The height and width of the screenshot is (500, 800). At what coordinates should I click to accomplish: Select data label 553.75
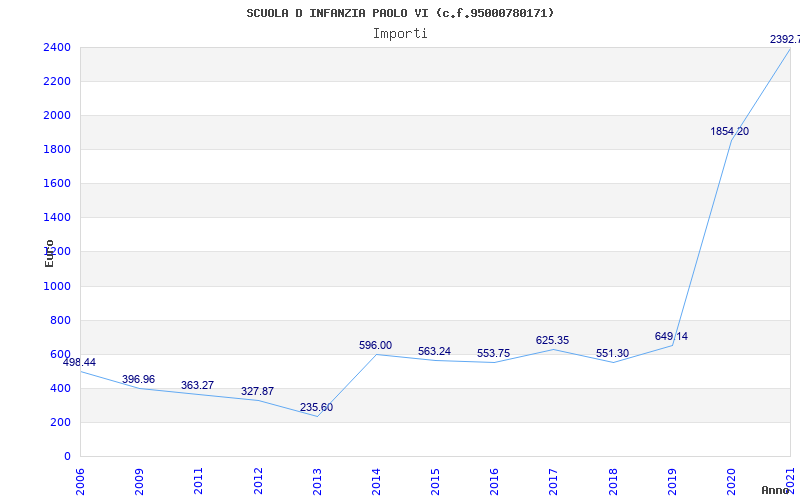pyautogui.click(x=493, y=354)
